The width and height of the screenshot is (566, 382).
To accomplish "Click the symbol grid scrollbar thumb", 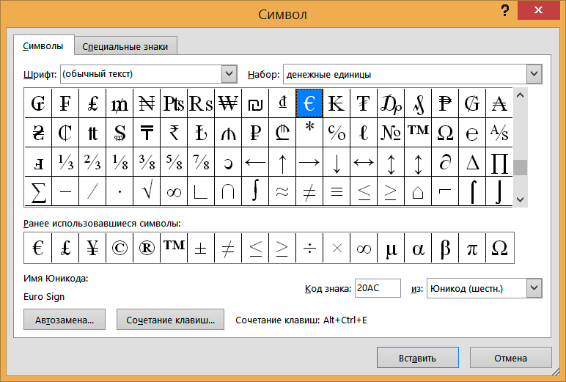I will pos(520,168).
